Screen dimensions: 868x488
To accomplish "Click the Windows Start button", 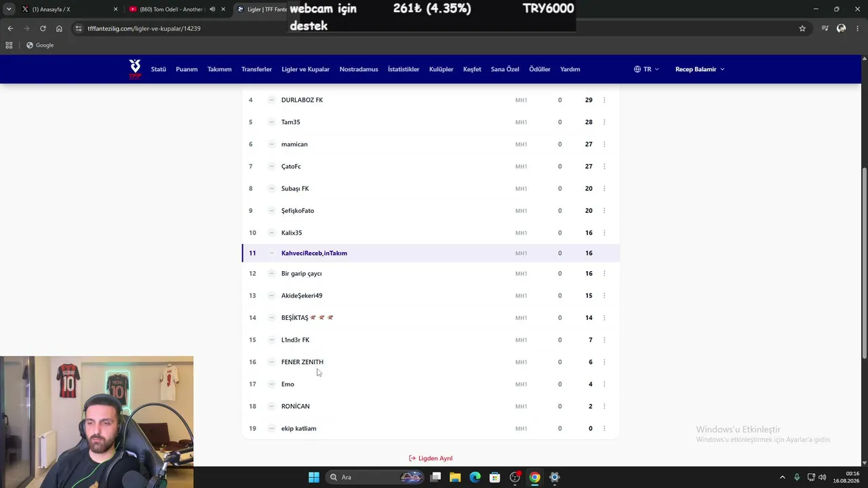I will click(x=313, y=477).
